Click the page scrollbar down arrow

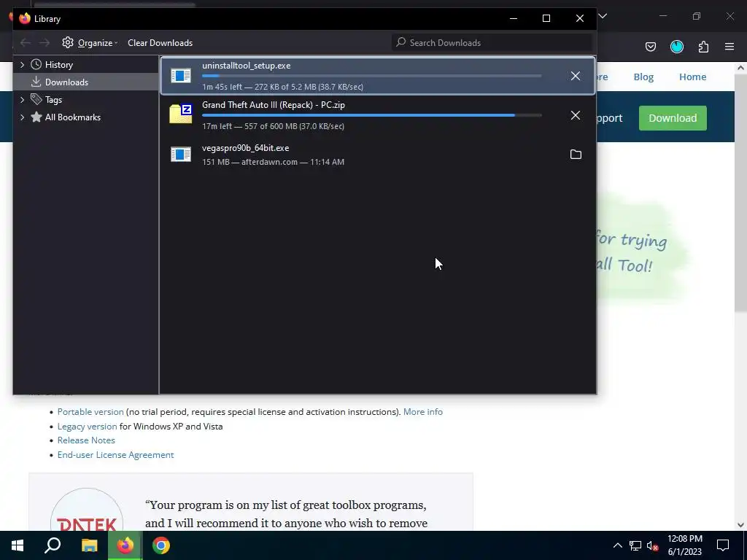pyautogui.click(x=741, y=525)
